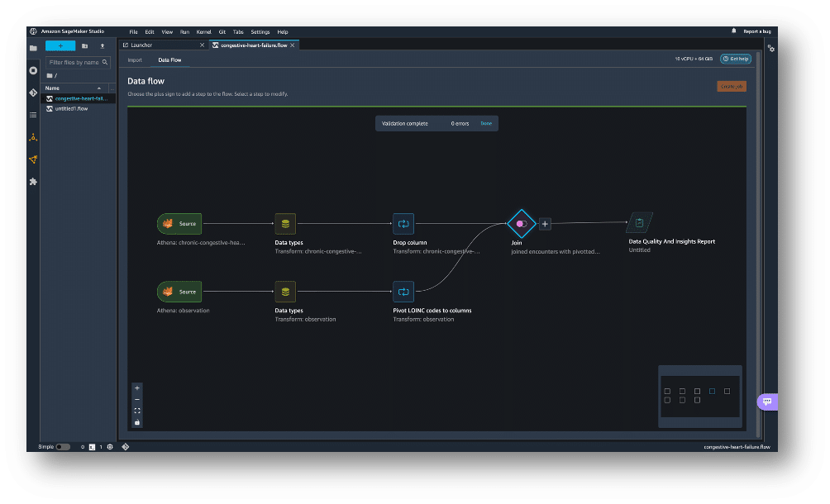
Task: Click Done in validation complete banner
Action: (486, 123)
